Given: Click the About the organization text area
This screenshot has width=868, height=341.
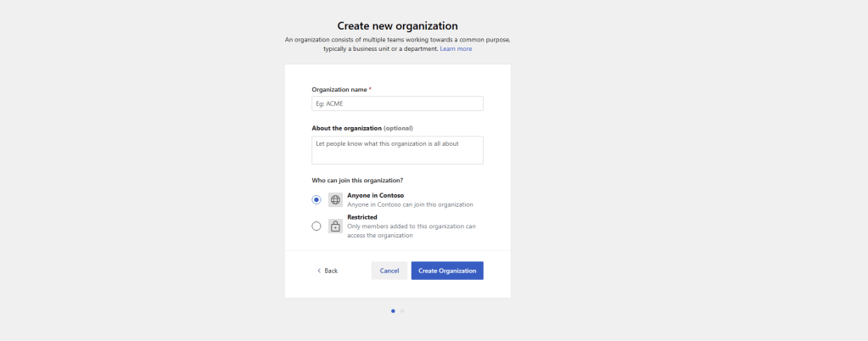Looking at the screenshot, I should click(x=397, y=150).
